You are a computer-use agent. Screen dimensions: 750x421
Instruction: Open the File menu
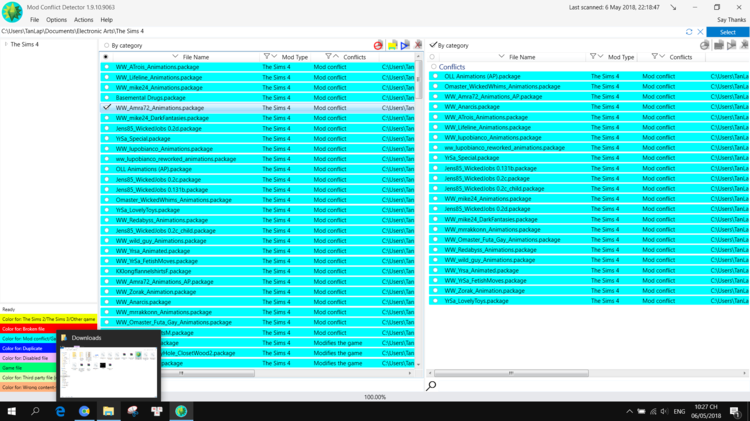(x=34, y=20)
